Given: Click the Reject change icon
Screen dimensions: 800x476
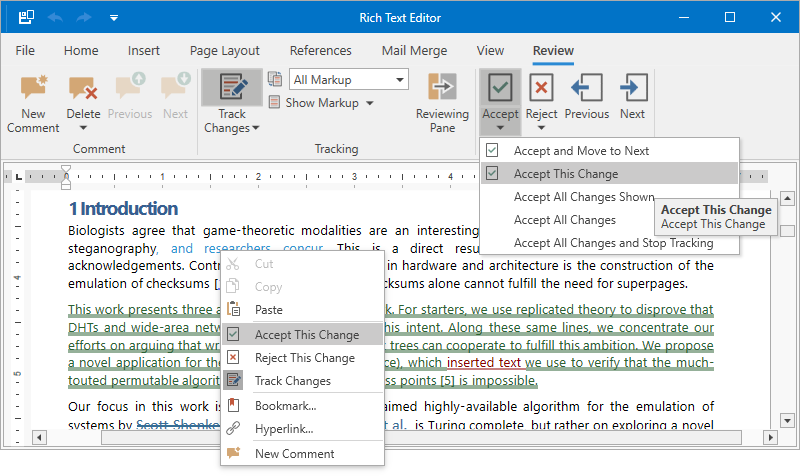Looking at the screenshot, I should 541,89.
